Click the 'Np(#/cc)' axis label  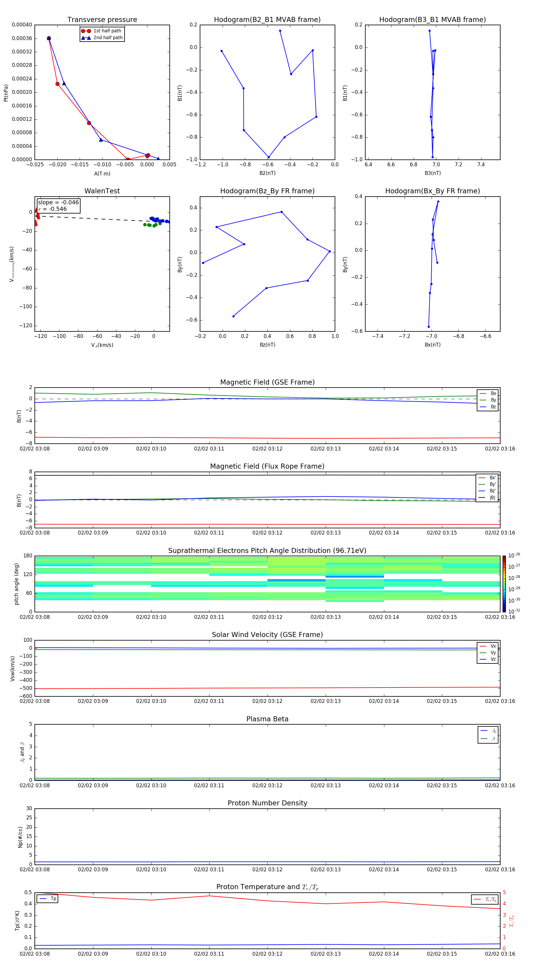[20, 837]
